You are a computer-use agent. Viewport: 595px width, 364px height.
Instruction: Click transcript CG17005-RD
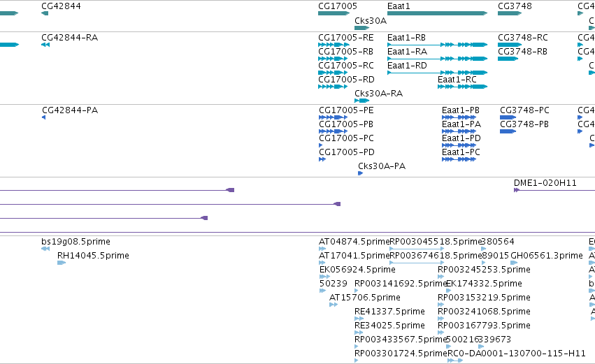pos(346,80)
